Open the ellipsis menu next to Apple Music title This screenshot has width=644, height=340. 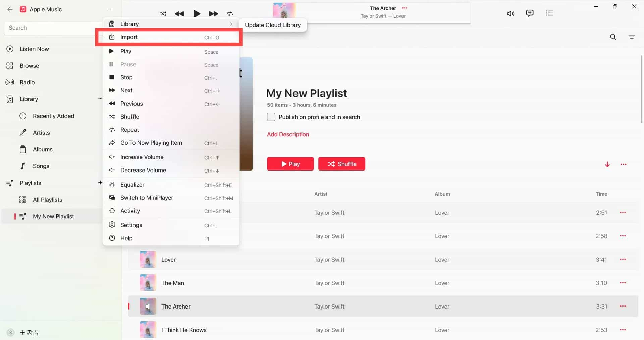coord(111,9)
